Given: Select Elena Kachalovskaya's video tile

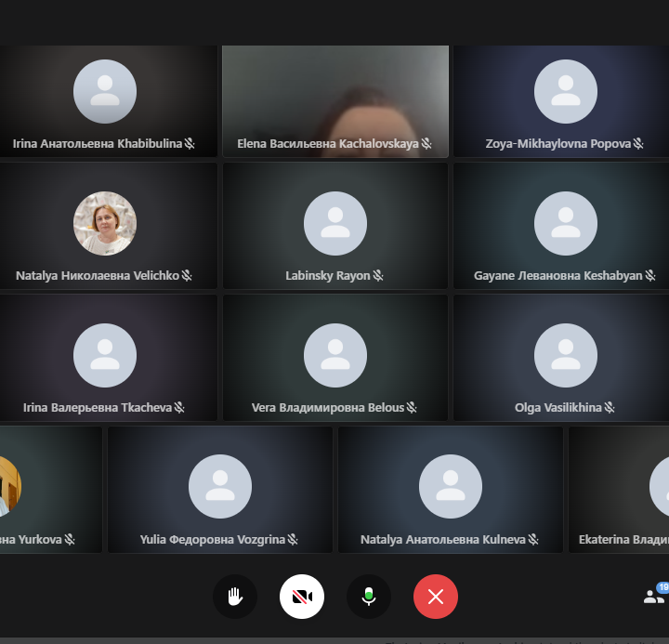Looking at the screenshot, I should 334,93.
